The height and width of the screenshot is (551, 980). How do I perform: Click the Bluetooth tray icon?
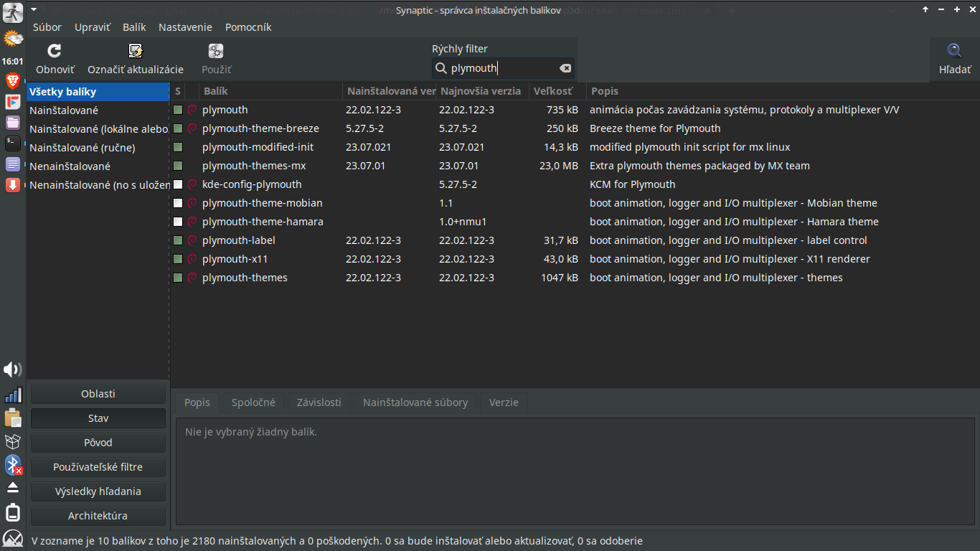click(13, 465)
